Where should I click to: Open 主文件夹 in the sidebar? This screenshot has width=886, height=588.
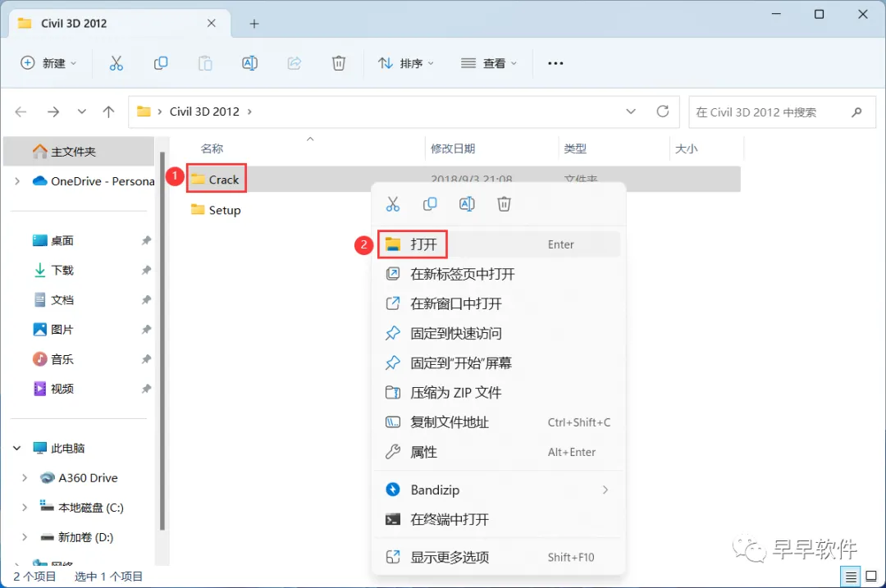(79, 152)
